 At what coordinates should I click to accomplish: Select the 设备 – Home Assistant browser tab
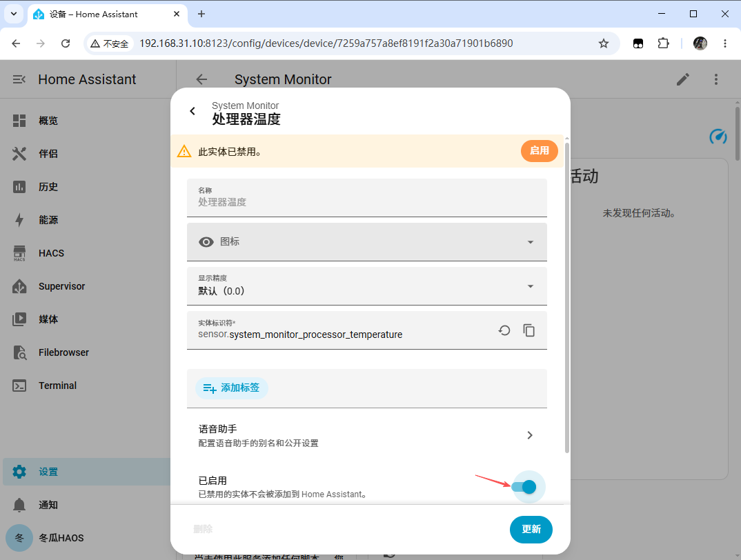click(x=107, y=14)
